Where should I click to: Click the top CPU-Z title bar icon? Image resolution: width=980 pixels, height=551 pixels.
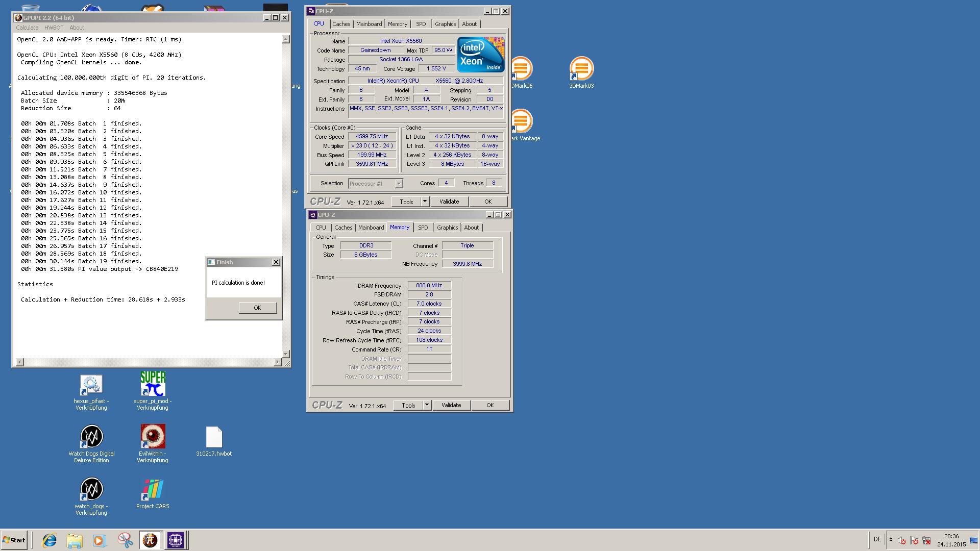coord(311,11)
